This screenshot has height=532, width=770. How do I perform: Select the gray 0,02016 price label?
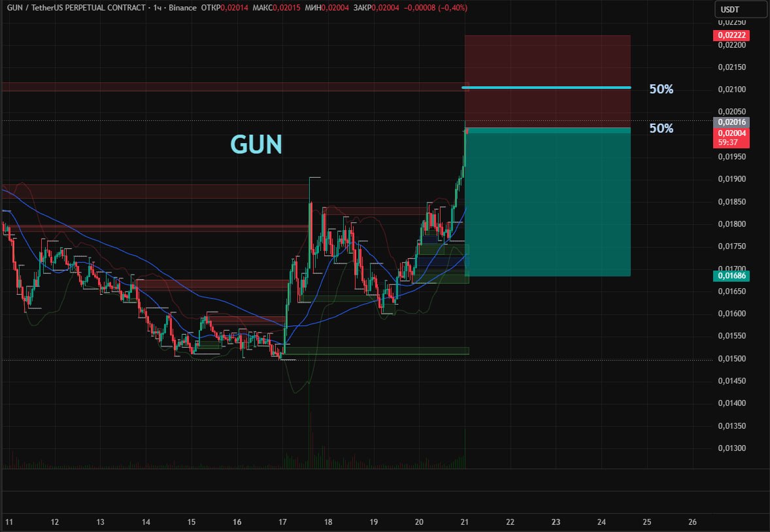point(731,122)
